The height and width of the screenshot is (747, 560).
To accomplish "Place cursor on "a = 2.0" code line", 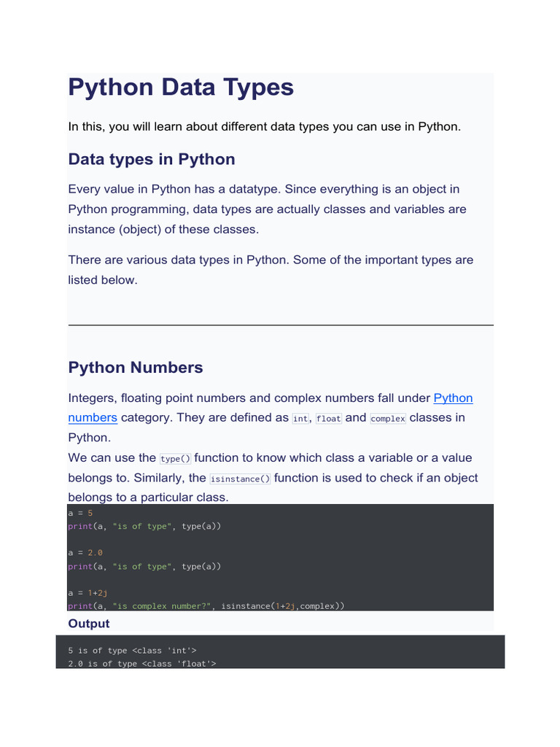I will (x=85, y=553).
